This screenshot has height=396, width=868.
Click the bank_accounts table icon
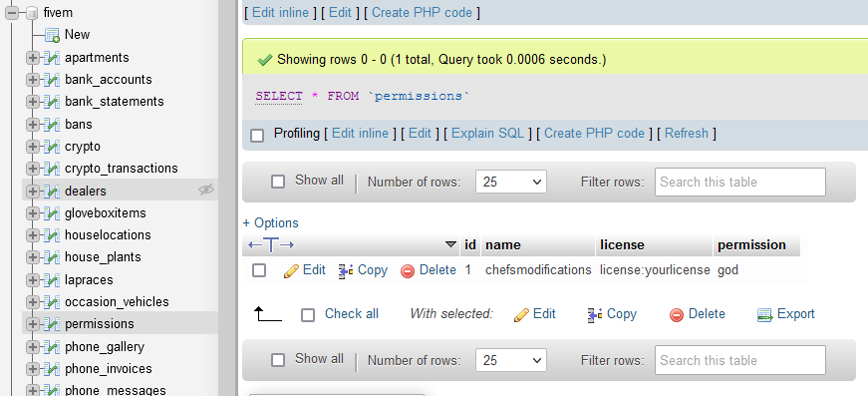coord(52,80)
